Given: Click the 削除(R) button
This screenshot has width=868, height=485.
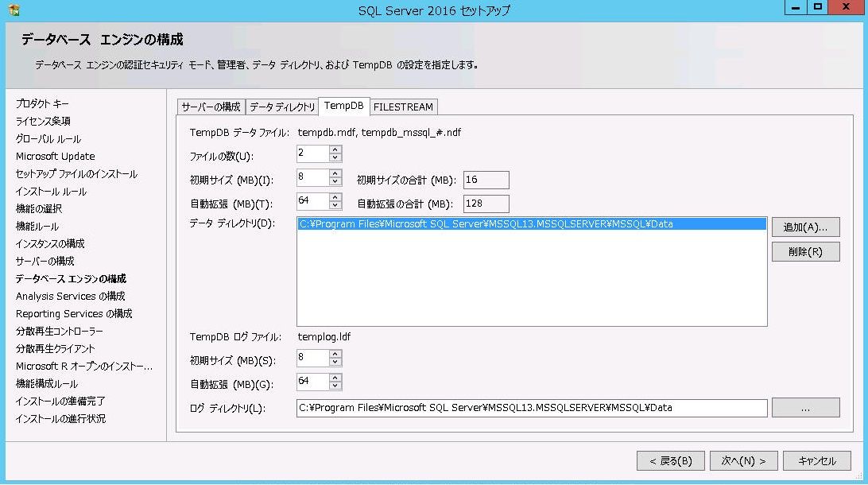Looking at the screenshot, I should pyautogui.click(x=805, y=252).
